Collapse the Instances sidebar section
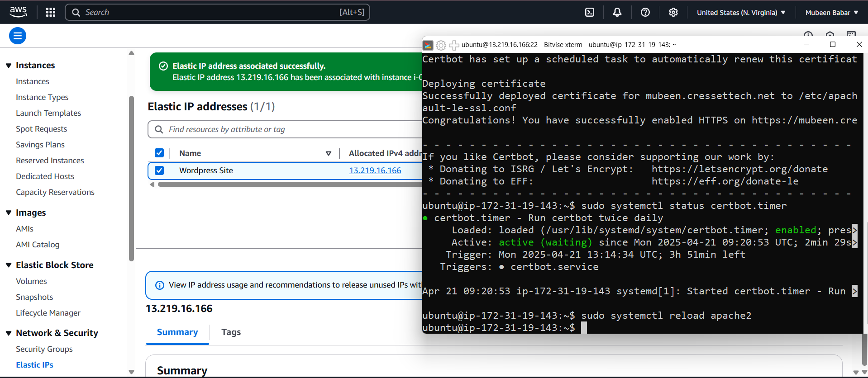Screen dimensions: 868x378 click(9, 66)
